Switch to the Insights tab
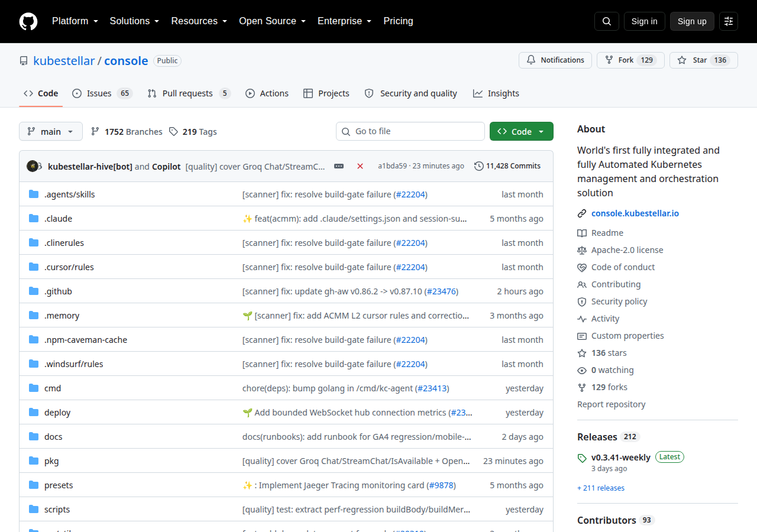Viewport: 757px width, 532px height. 496,93
